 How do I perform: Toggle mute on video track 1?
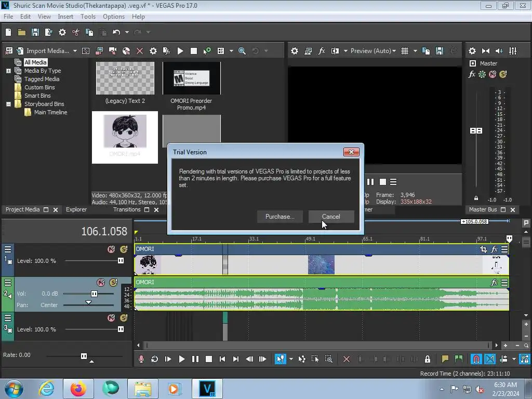tap(111, 249)
